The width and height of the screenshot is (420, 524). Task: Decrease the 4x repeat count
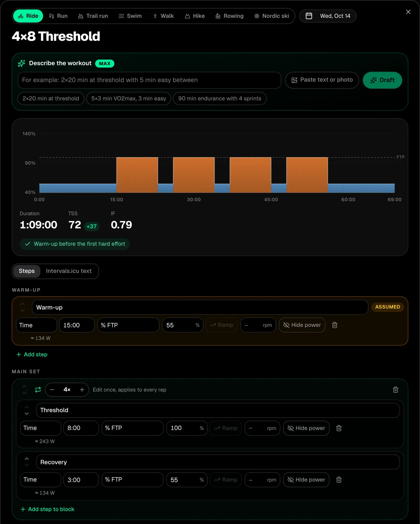click(x=52, y=390)
